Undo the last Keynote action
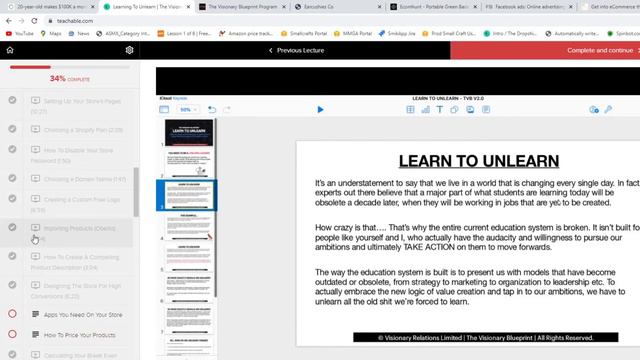Viewport: 640px width, 360px height. [212, 109]
